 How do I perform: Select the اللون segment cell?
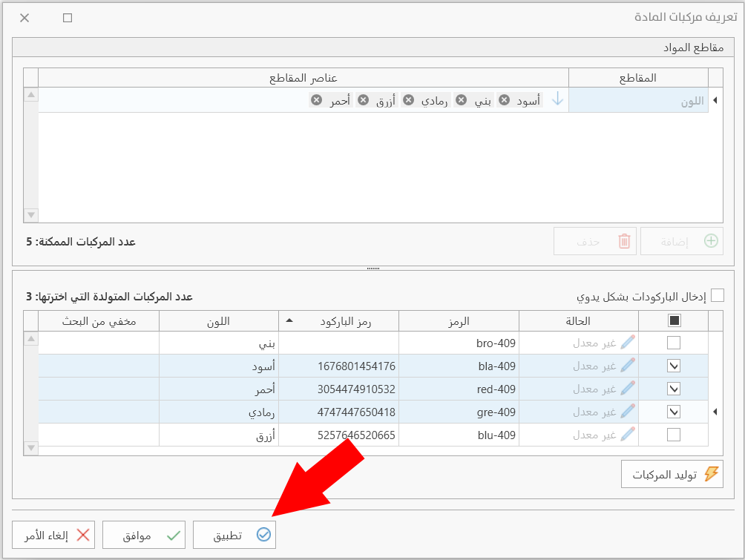(x=638, y=100)
